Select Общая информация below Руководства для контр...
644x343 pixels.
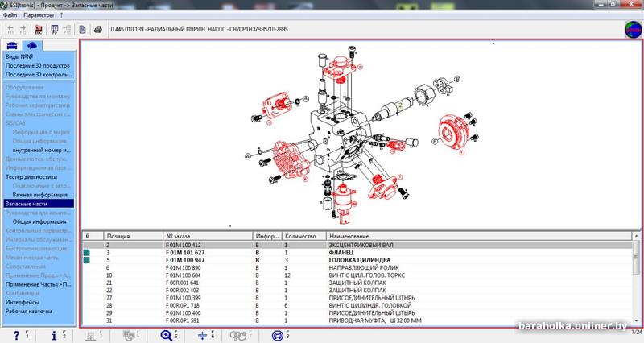coord(39,221)
